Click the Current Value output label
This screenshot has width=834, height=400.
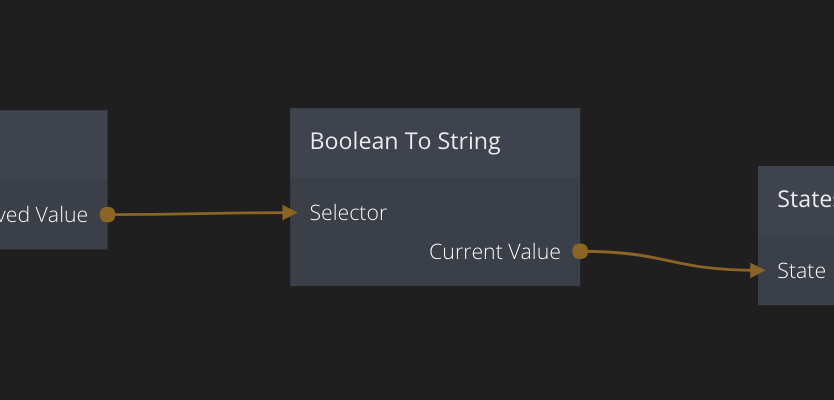[x=495, y=252]
